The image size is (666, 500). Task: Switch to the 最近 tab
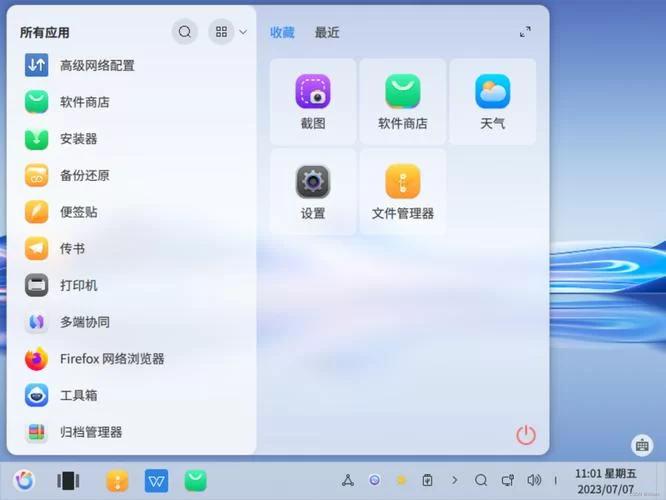click(327, 33)
